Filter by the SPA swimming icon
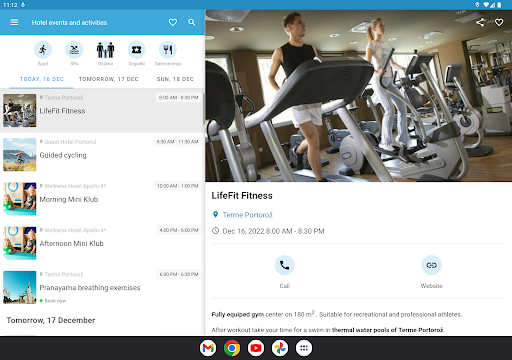Screen dimensions: 512x360 pos(74,50)
